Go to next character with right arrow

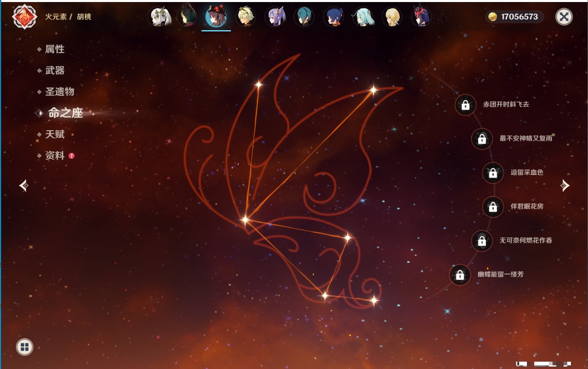(565, 186)
